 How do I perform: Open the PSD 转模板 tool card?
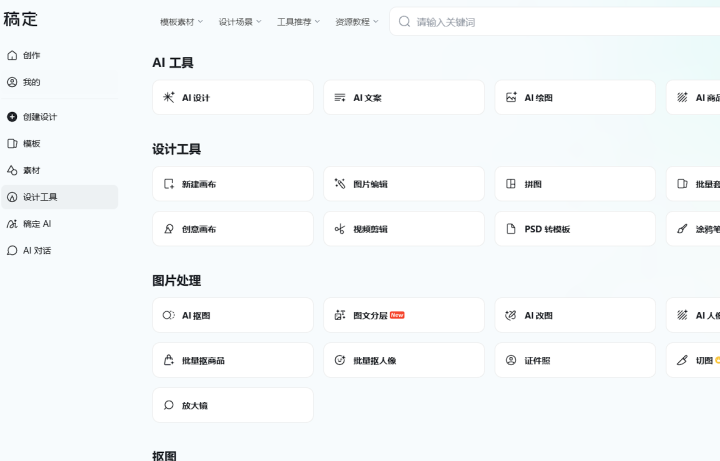(575, 229)
